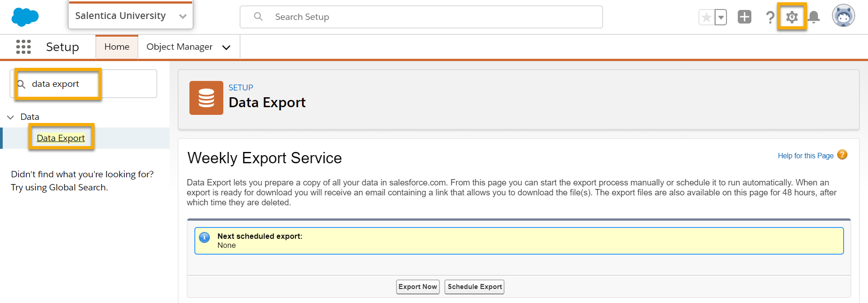Click the blue info icon in the notice
The image size is (868, 303).
[204, 237]
